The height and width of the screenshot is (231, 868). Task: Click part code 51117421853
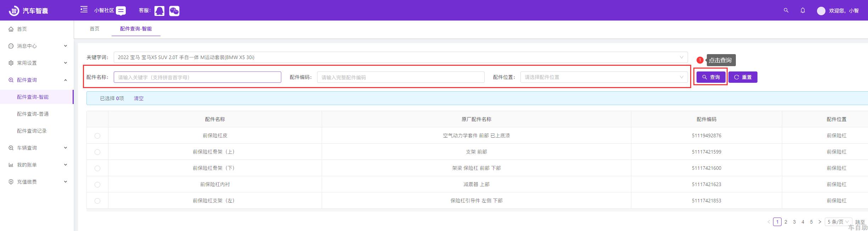point(706,201)
